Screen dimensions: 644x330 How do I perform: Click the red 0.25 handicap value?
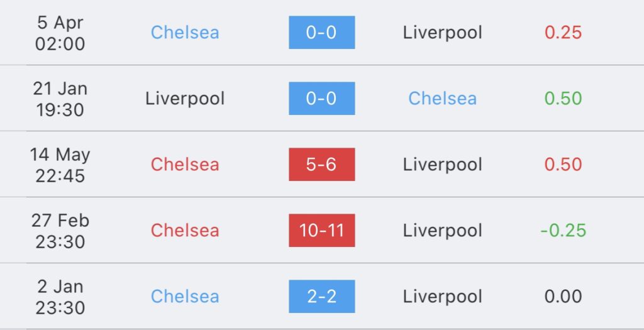pos(563,33)
